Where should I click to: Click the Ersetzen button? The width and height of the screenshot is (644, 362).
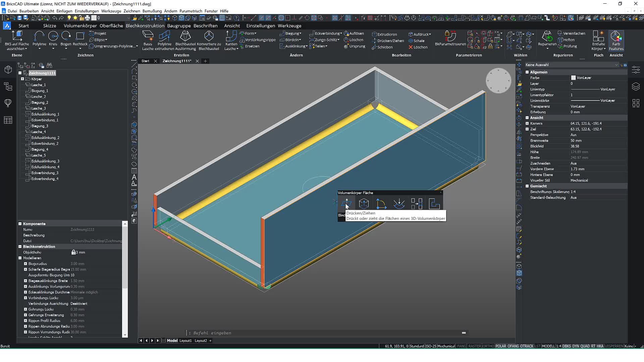tap(250, 46)
